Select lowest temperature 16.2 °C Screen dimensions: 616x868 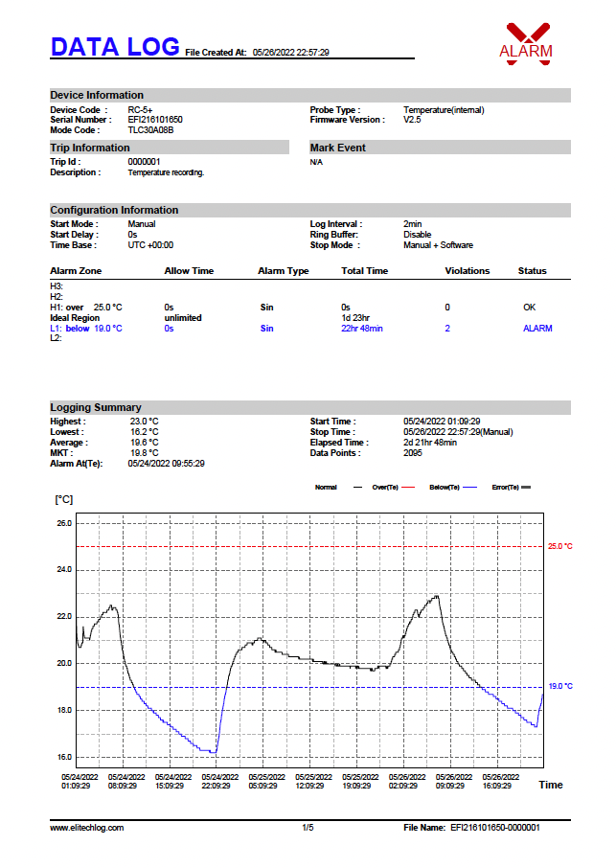pyautogui.click(x=145, y=432)
